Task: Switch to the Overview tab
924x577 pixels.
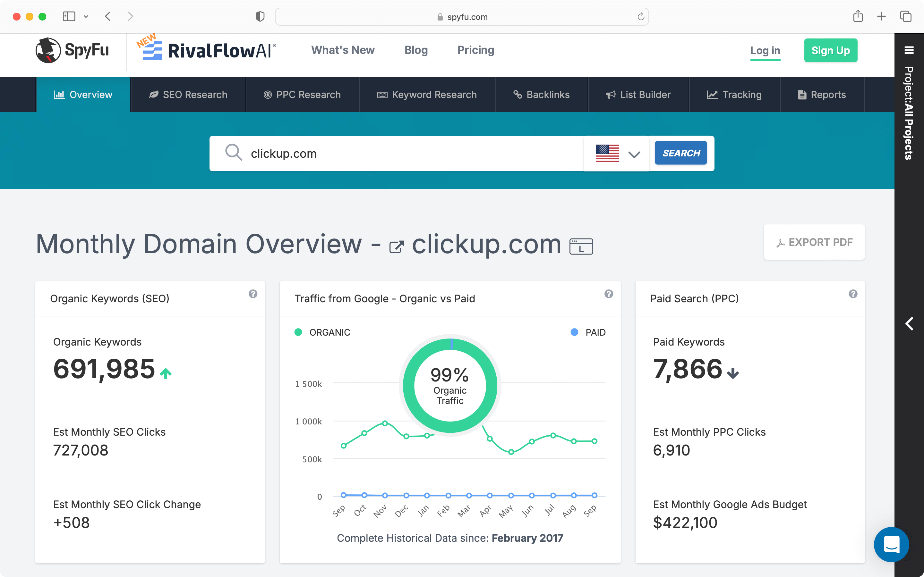Action: [82, 94]
